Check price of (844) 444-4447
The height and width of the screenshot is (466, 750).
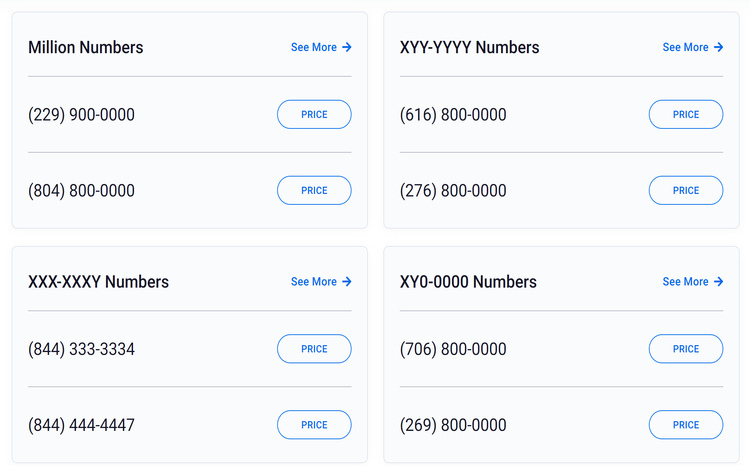pos(314,425)
